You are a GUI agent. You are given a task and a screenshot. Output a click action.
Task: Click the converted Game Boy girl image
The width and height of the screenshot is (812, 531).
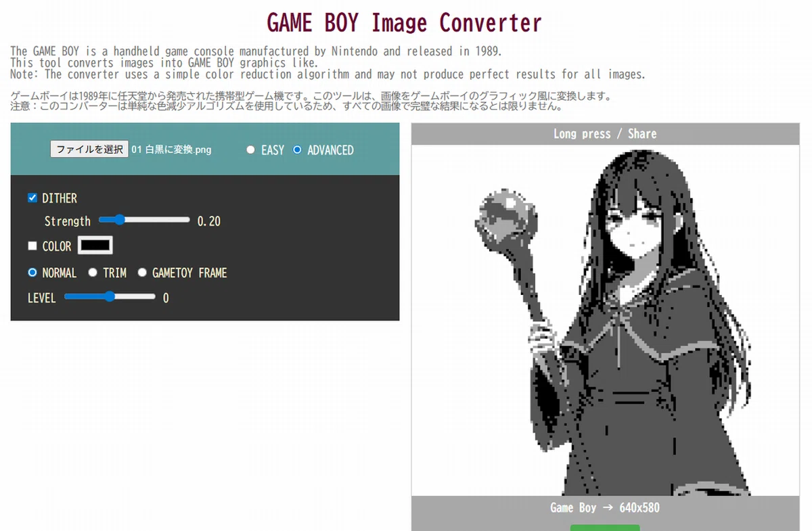click(x=606, y=321)
